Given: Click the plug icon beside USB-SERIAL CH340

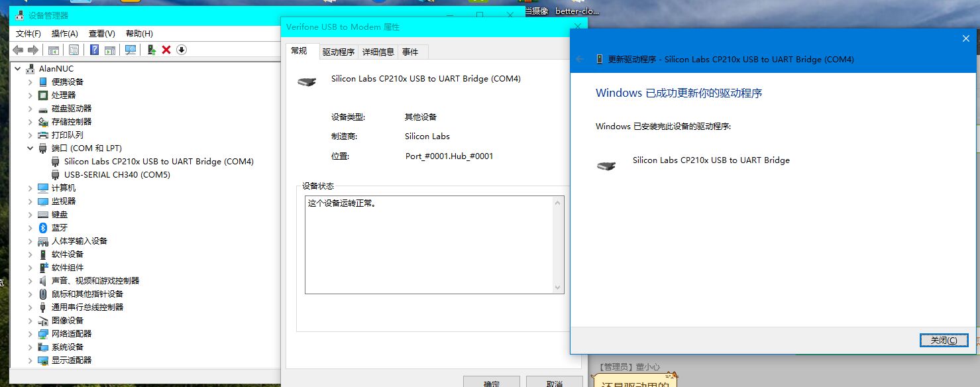Looking at the screenshot, I should pyautogui.click(x=56, y=174).
